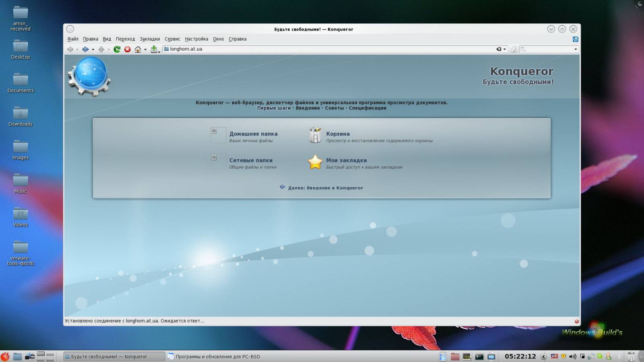The width and height of the screenshot is (644, 362).
Task: Expand the up-level history dropdown arrow
Action: coord(108,49)
